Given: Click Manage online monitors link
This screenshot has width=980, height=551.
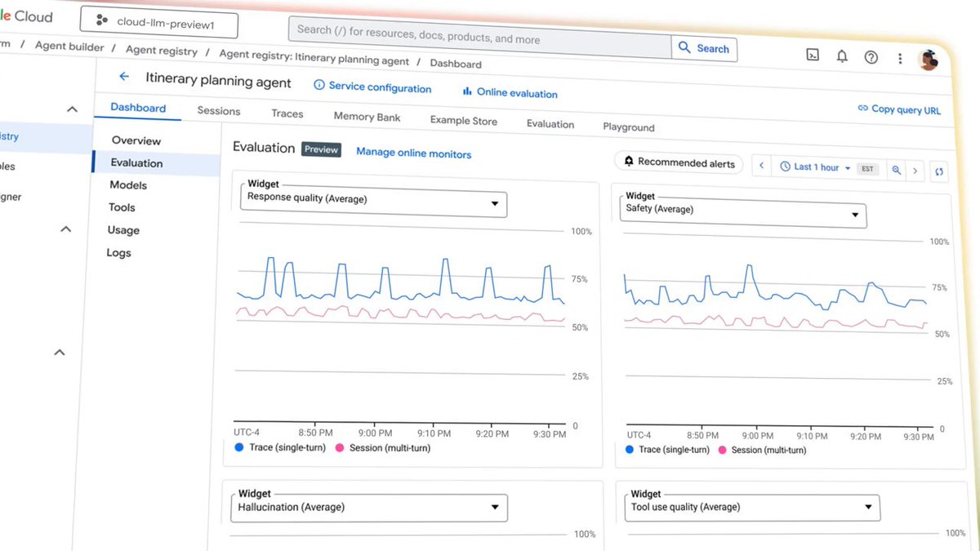Looking at the screenshot, I should (413, 153).
